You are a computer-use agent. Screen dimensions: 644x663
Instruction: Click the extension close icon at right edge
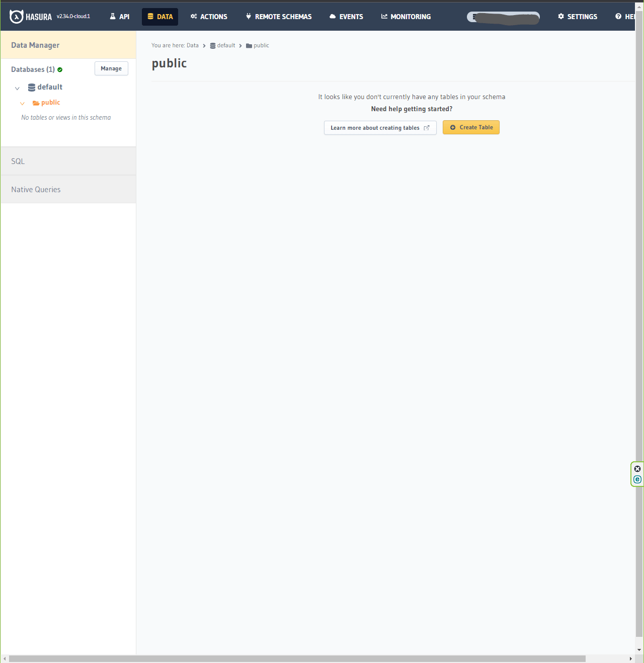[637, 469]
